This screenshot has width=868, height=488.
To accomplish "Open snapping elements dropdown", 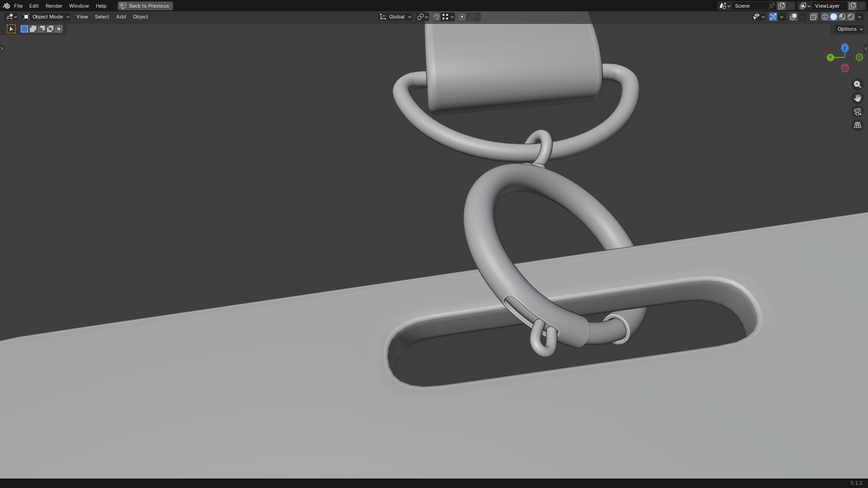I will [x=448, y=17].
